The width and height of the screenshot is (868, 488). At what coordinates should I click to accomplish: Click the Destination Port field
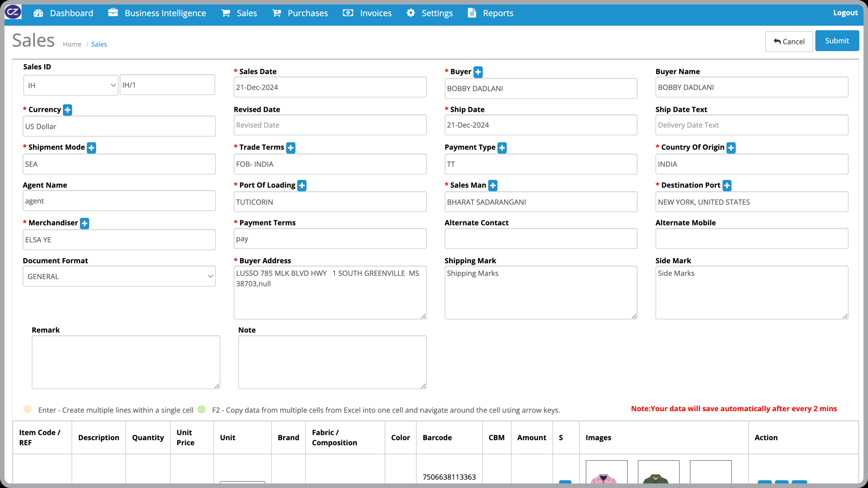point(751,202)
